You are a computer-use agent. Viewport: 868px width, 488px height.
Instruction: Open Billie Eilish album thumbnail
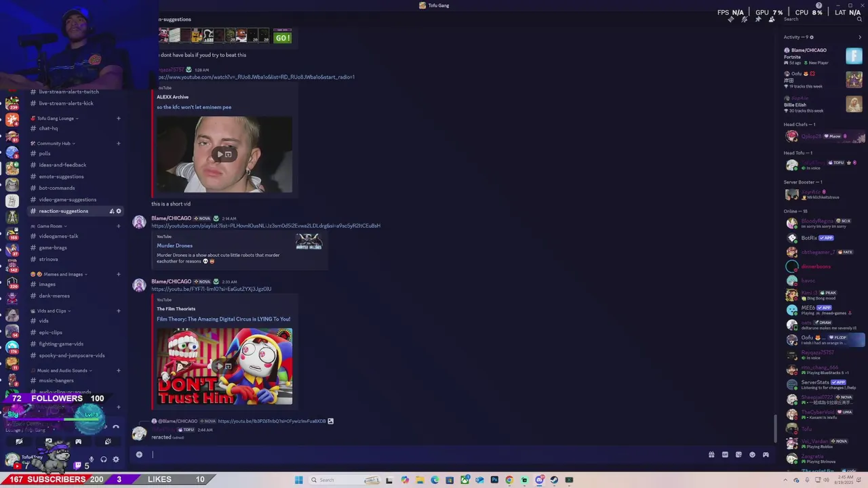tap(854, 104)
